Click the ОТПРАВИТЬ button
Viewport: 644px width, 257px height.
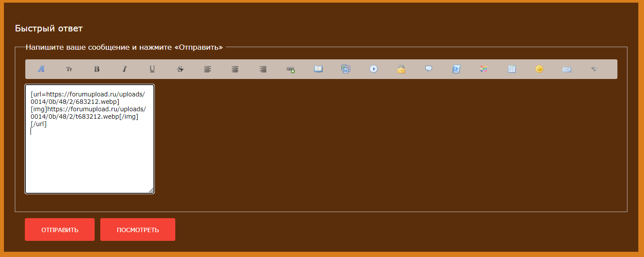click(60, 230)
